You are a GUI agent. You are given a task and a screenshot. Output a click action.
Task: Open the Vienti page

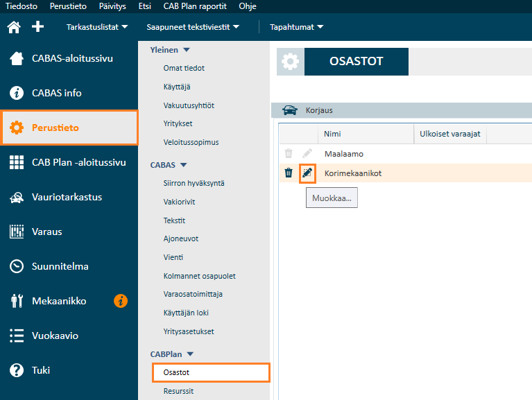point(173,257)
